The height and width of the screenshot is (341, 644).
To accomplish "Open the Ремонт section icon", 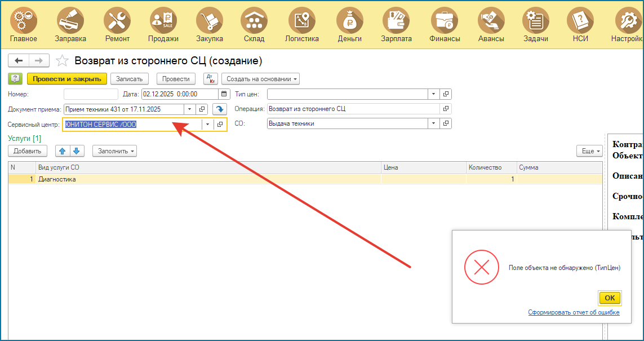I will pos(117,20).
